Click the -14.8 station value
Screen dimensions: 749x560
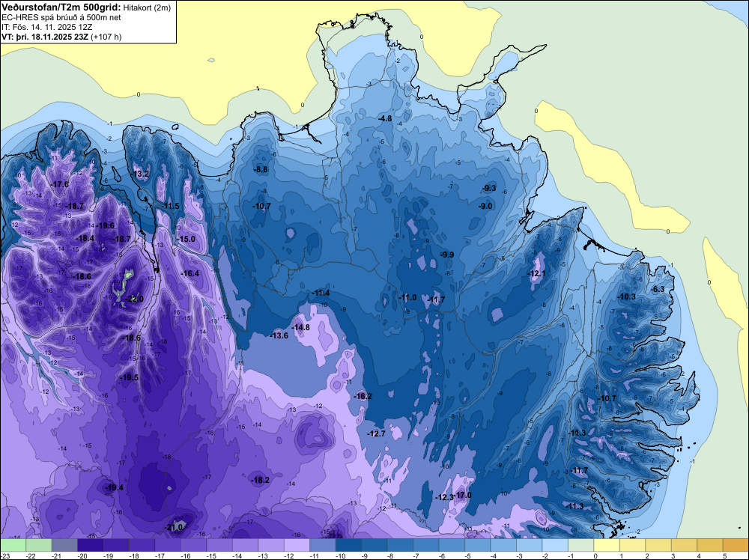[301, 327]
